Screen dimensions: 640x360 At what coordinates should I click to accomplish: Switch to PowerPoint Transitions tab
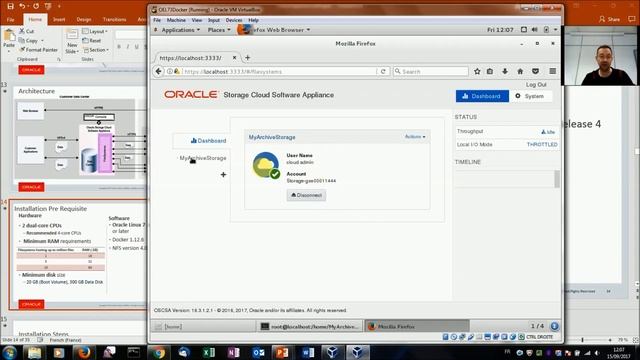tap(114, 19)
